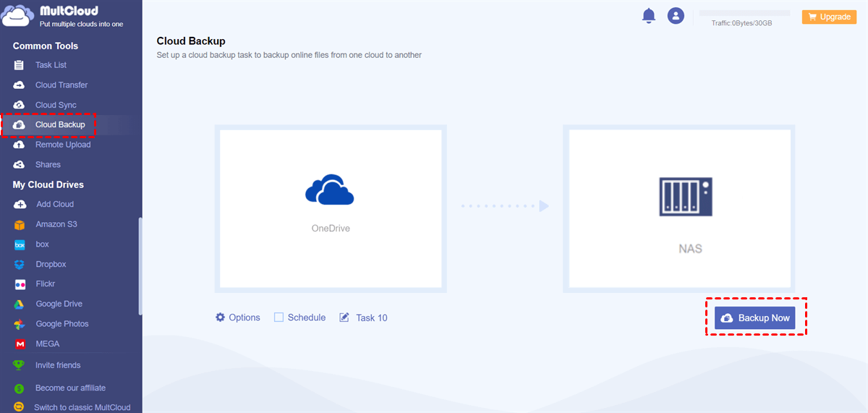Viewport: 868px width, 413px height.
Task: Click the Invite friends link
Action: (58, 365)
